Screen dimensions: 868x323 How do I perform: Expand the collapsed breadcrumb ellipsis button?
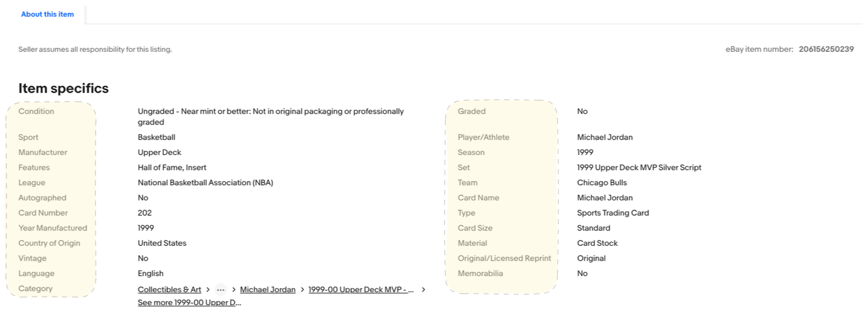click(221, 289)
